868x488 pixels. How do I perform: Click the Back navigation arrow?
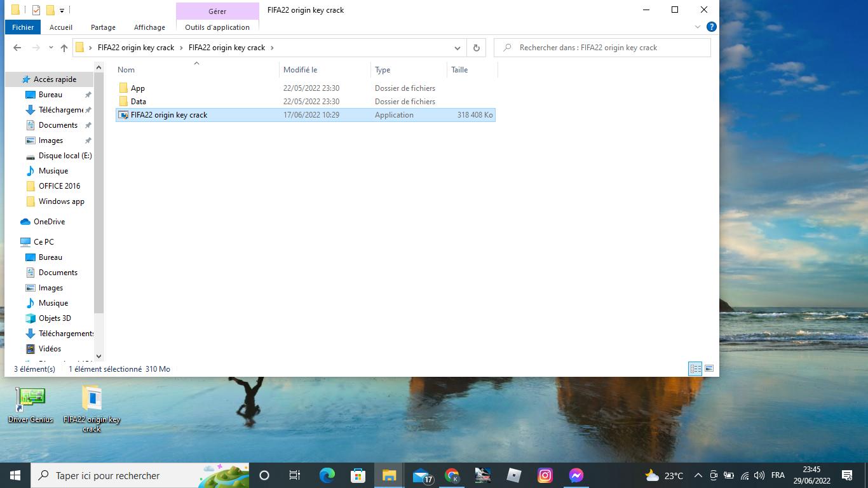17,48
